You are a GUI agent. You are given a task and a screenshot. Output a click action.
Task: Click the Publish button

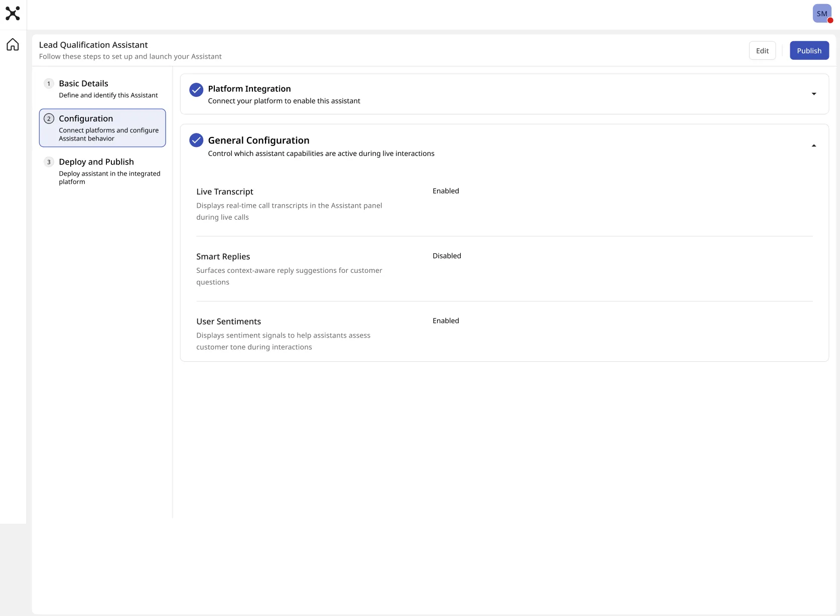809,51
